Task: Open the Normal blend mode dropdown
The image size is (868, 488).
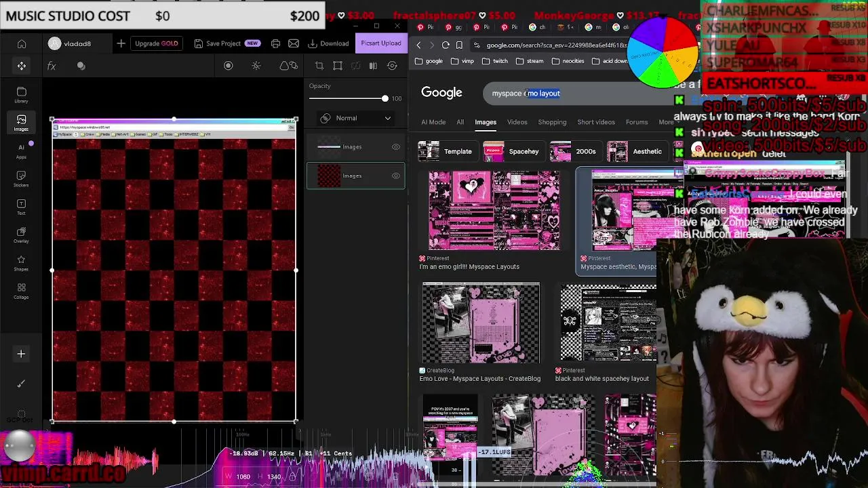Action: point(355,118)
